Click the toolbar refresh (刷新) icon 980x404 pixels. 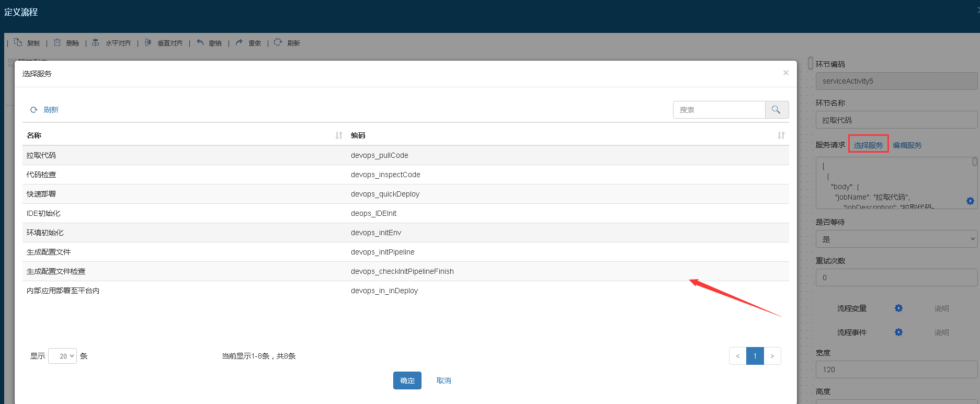(278, 42)
